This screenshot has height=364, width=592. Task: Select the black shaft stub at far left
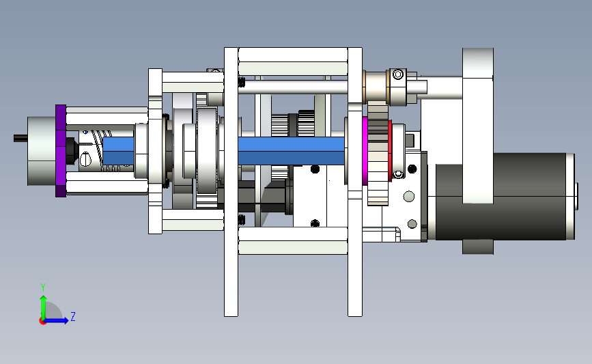tap(20, 138)
